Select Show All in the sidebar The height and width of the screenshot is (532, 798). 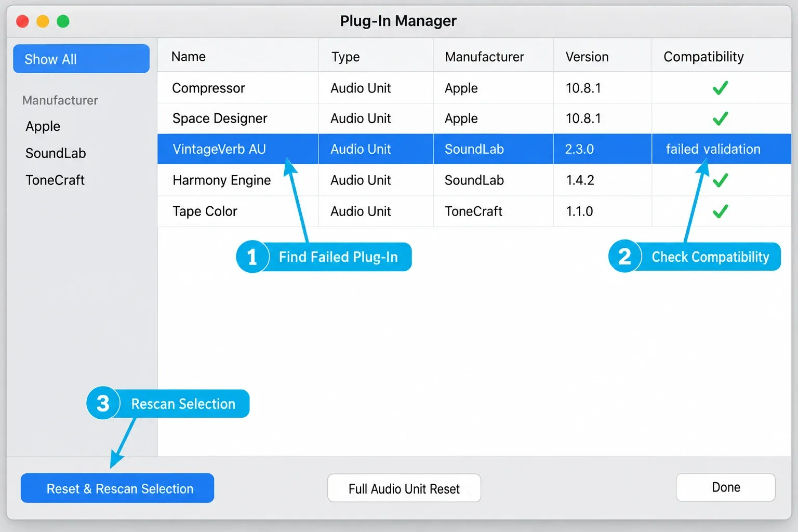coord(81,59)
